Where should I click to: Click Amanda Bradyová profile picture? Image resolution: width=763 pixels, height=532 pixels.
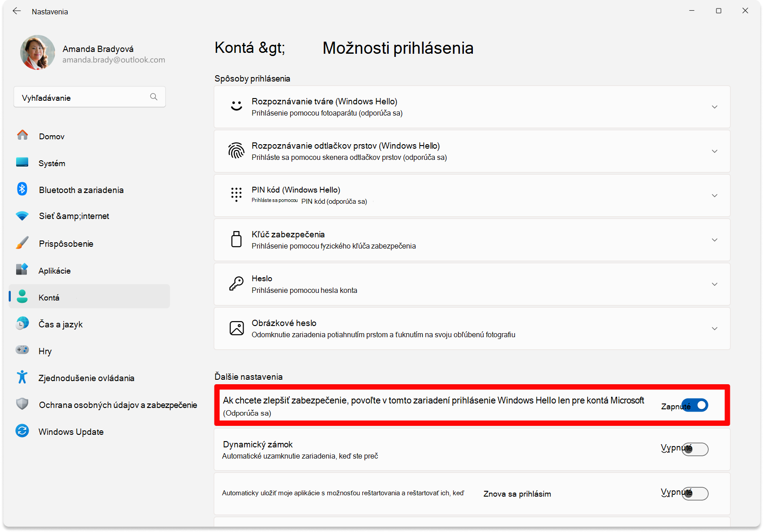(38, 52)
